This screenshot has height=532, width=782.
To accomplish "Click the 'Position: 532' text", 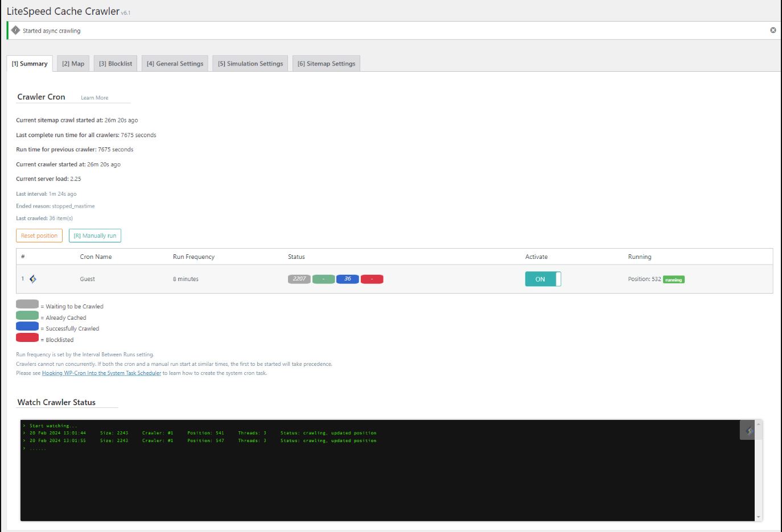I will 644,279.
